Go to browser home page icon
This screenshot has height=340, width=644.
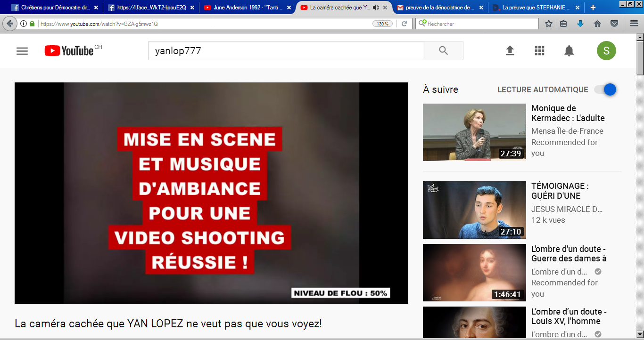597,24
